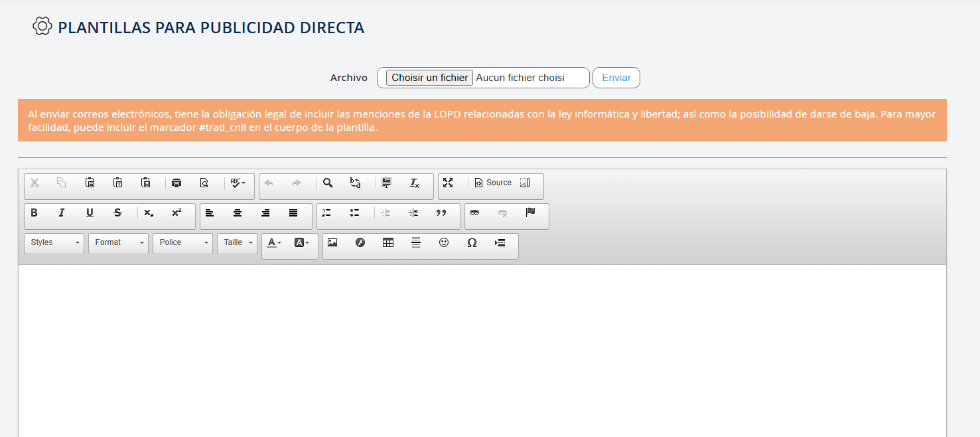Add a hyperlink with link icon
This screenshot has height=437, width=980.
pos(474,213)
